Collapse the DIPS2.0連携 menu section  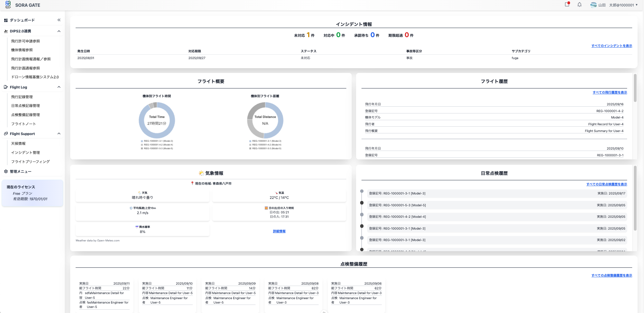pos(59,31)
